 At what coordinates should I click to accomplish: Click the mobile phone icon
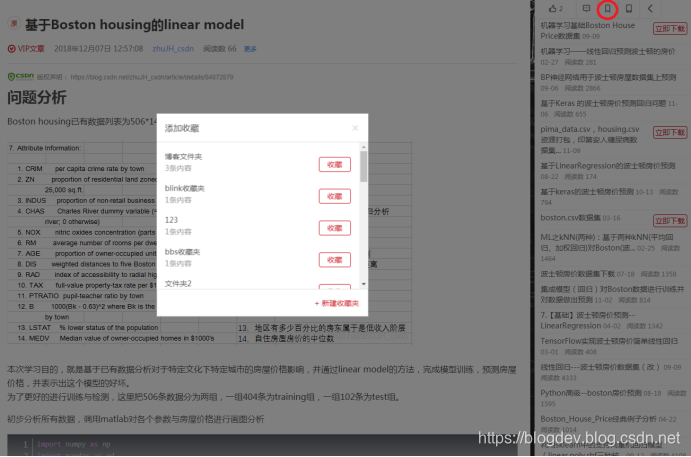tap(629, 8)
